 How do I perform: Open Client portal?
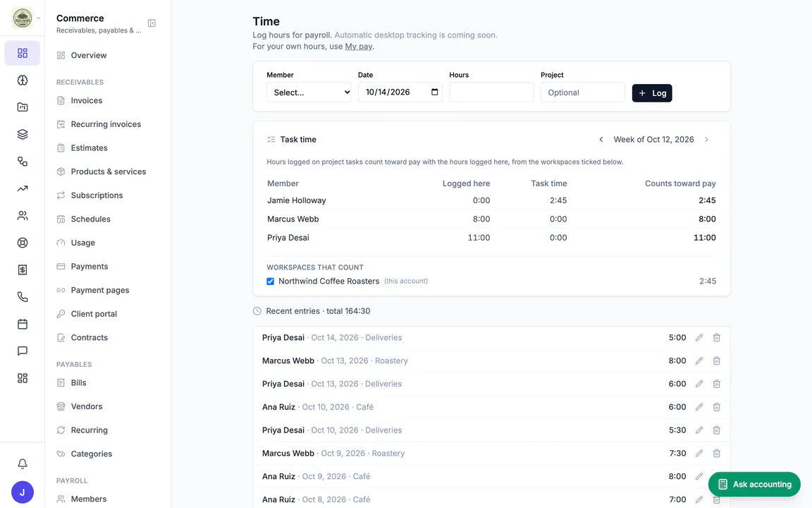(94, 313)
